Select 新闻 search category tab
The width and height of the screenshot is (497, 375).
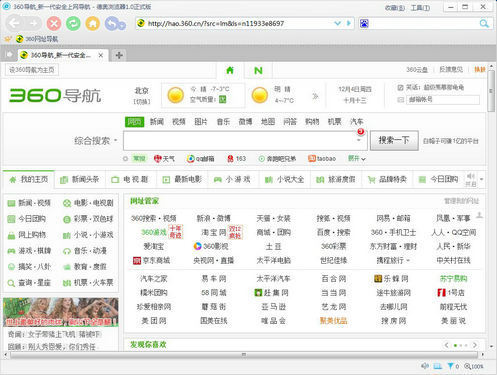157,122
